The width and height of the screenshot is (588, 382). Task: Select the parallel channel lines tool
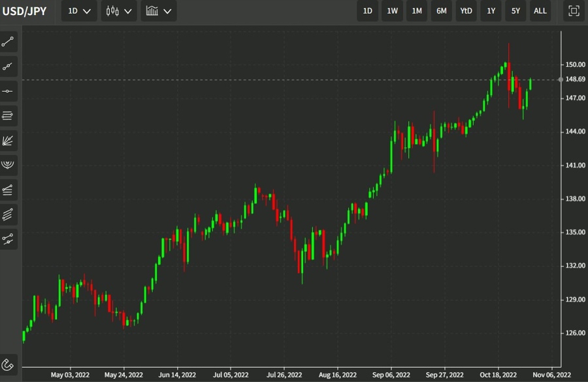click(8, 215)
